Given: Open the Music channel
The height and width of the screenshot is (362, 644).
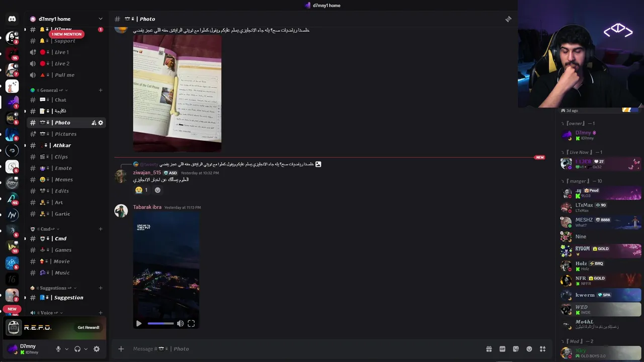Looking at the screenshot, I should pyautogui.click(x=66, y=273).
